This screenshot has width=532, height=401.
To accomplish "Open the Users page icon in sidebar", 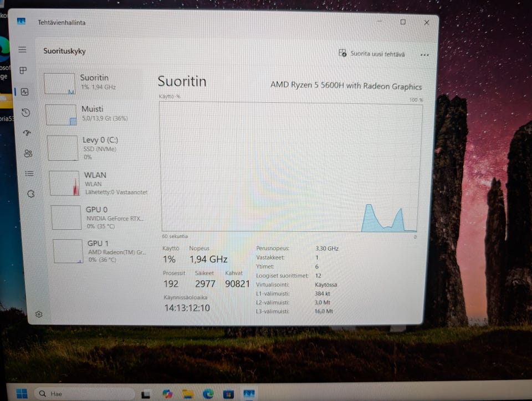I will pyautogui.click(x=28, y=154).
